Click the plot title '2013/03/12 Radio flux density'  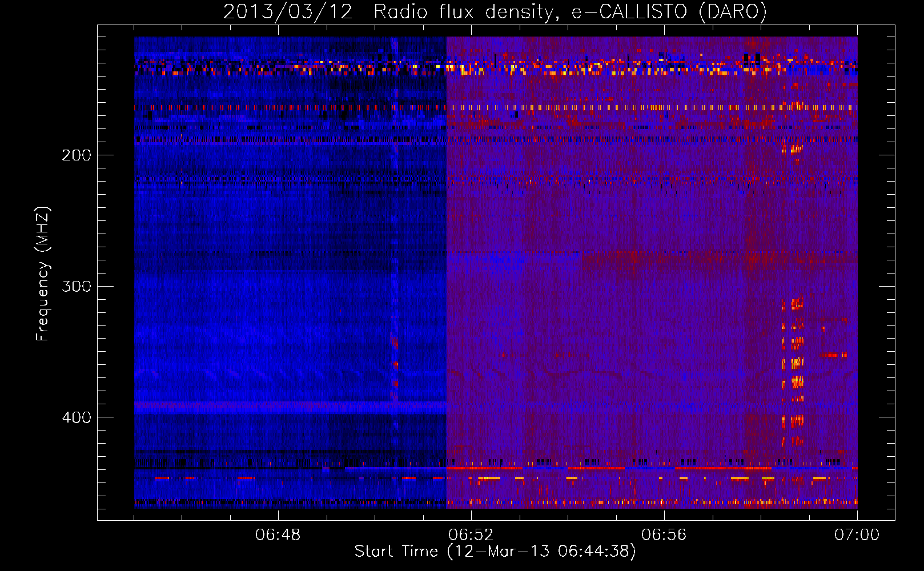[495, 11]
